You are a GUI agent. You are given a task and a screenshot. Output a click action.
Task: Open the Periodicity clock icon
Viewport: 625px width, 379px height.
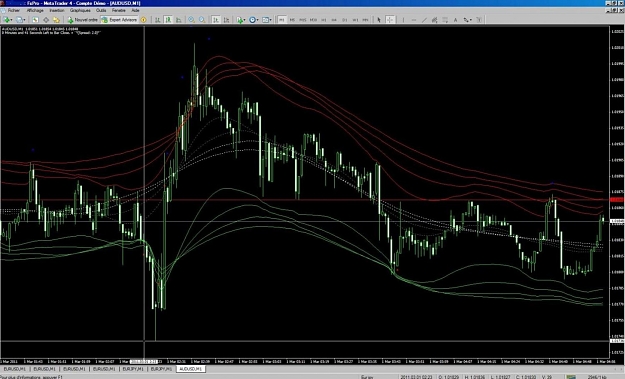pos(252,20)
